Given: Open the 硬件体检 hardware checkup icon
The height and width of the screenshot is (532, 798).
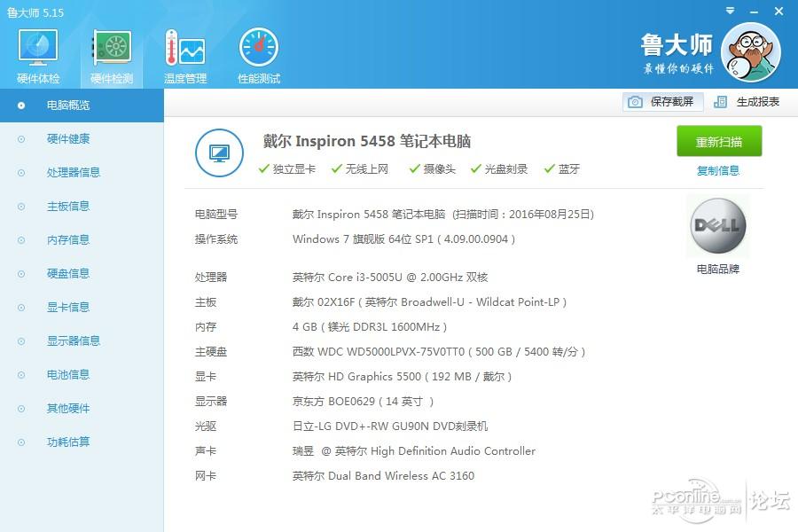Looking at the screenshot, I should 38,47.
